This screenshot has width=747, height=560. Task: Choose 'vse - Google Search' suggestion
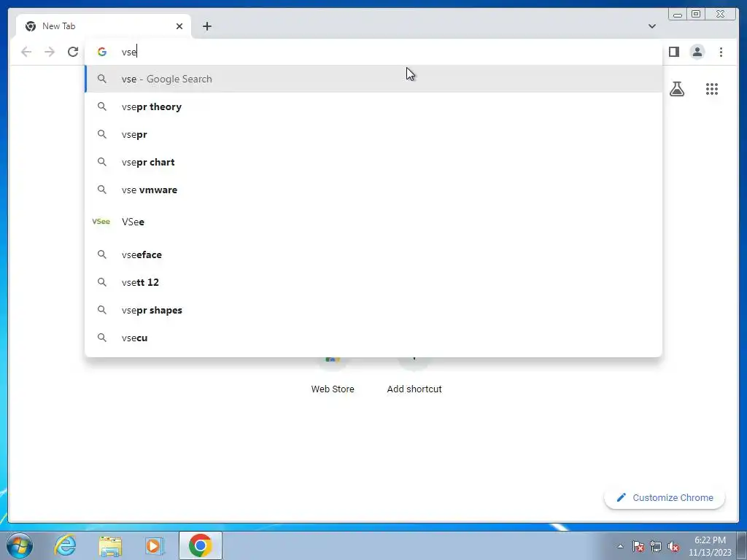coord(373,79)
